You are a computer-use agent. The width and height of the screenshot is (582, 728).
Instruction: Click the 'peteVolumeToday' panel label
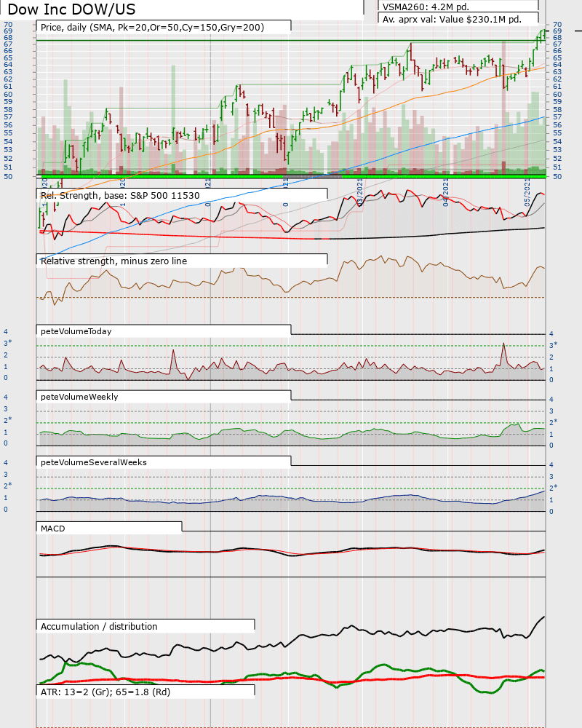click(x=76, y=331)
